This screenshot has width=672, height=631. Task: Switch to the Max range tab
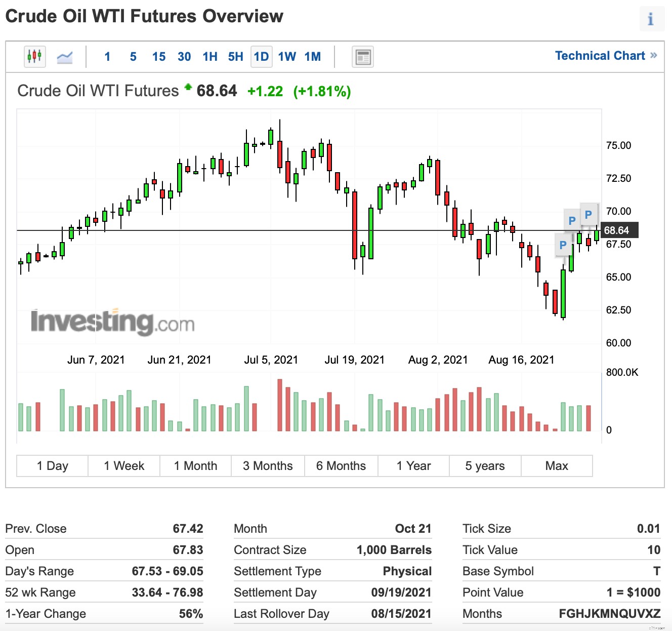[557, 465]
